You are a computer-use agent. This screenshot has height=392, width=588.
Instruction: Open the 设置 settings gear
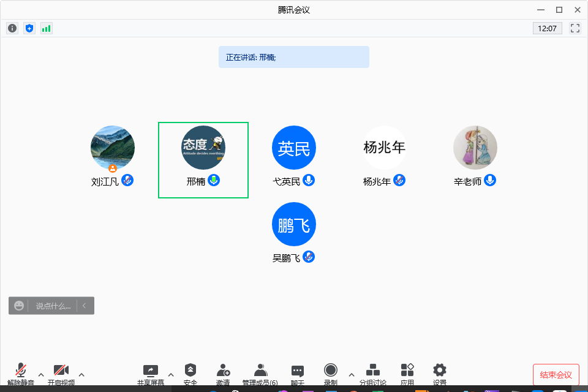pyautogui.click(x=439, y=372)
